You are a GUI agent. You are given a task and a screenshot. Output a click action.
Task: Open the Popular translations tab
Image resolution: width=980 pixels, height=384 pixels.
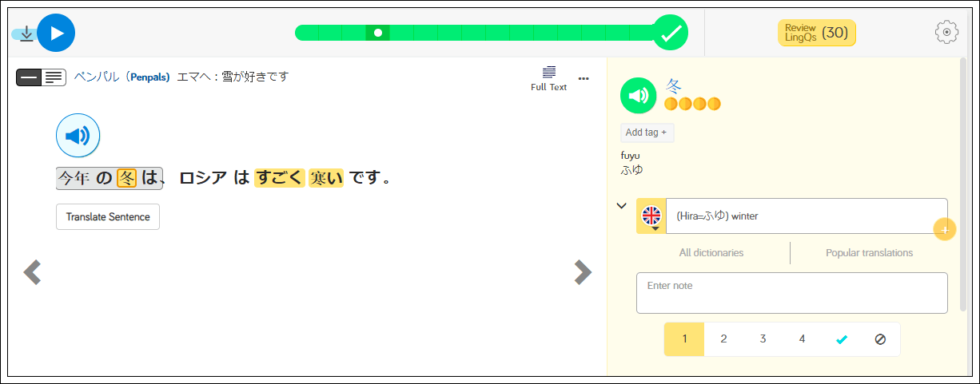(869, 253)
